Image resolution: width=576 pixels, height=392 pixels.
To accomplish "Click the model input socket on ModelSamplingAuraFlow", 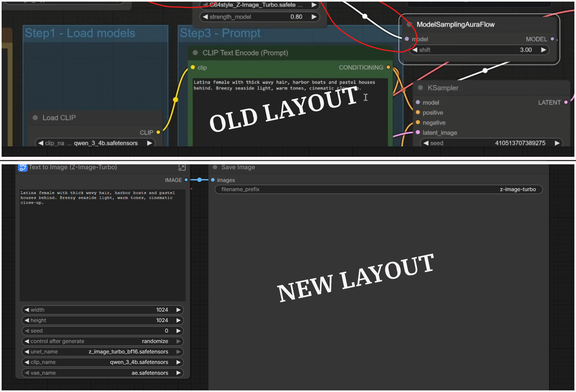I will (x=407, y=39).
